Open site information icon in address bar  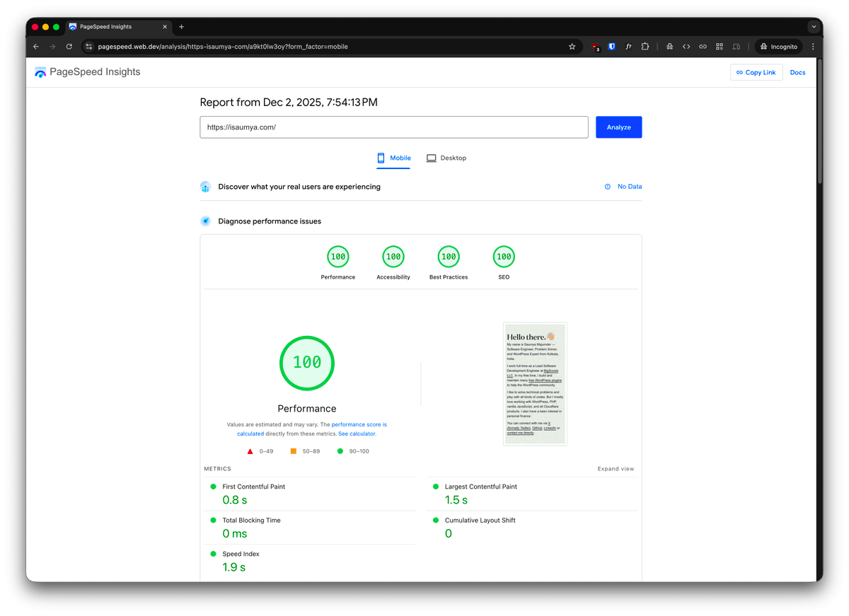coord(88,47)
